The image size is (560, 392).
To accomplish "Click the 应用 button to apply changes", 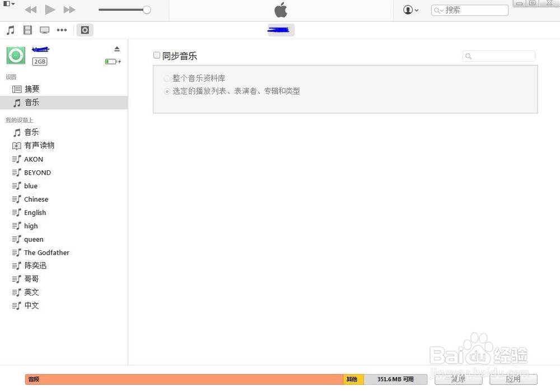I will (513, 379).
